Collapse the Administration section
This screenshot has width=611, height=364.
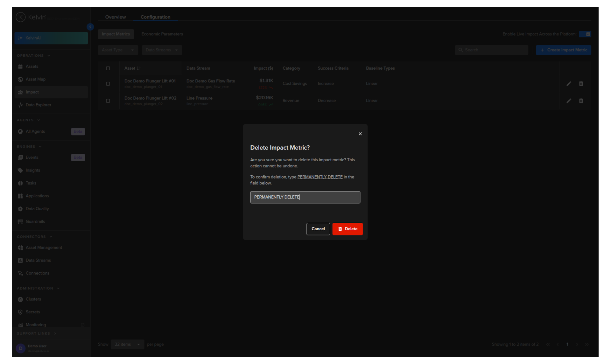(x=38, y=288)
